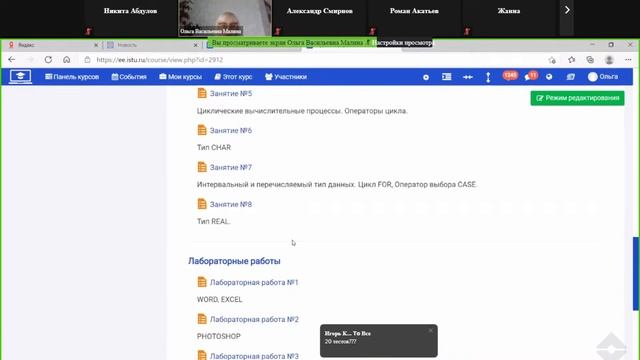
Task: Open Панель курсов in the blue navbar
Action: [72, 77]
